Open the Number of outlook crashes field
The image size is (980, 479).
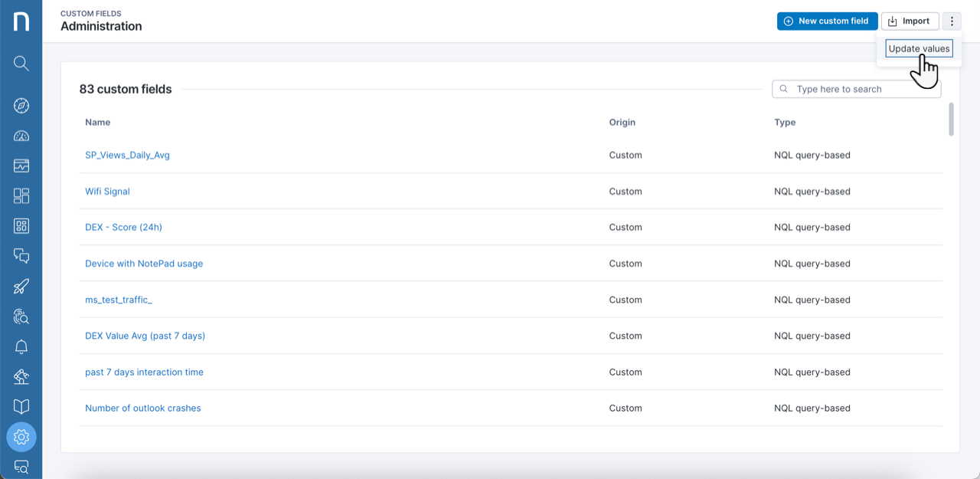[x=142, y=408]
